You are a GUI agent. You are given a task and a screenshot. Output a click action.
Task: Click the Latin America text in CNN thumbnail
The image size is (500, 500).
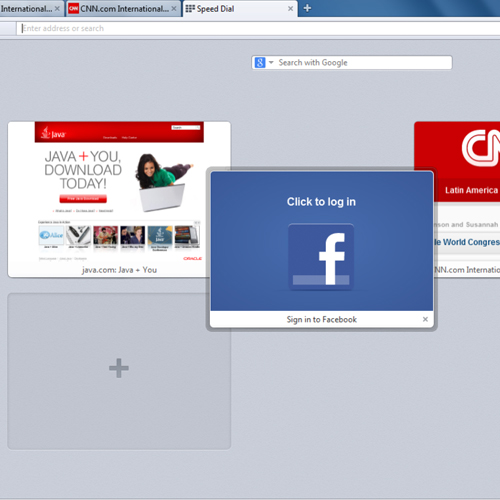pyautogui.click(x=471, y=190)
